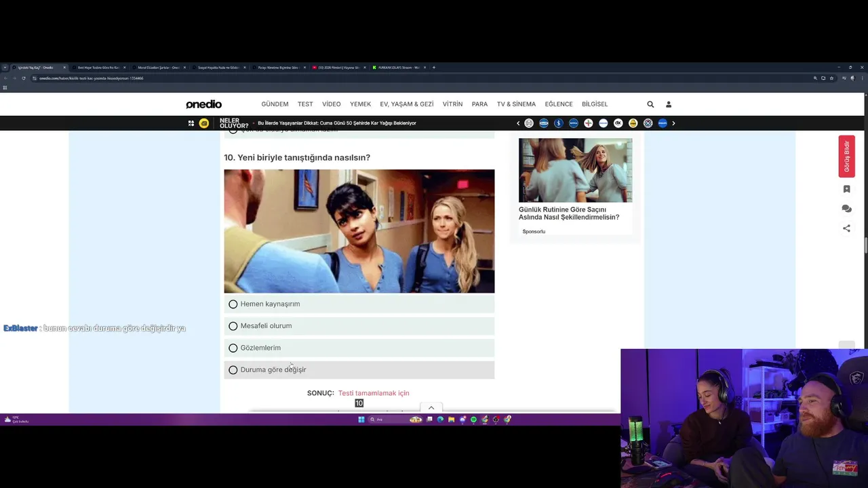This screenshot has width=868, height=488.
Task: Open the YEMEK menu
Action: pyautogui.click(x=361, y=104)
